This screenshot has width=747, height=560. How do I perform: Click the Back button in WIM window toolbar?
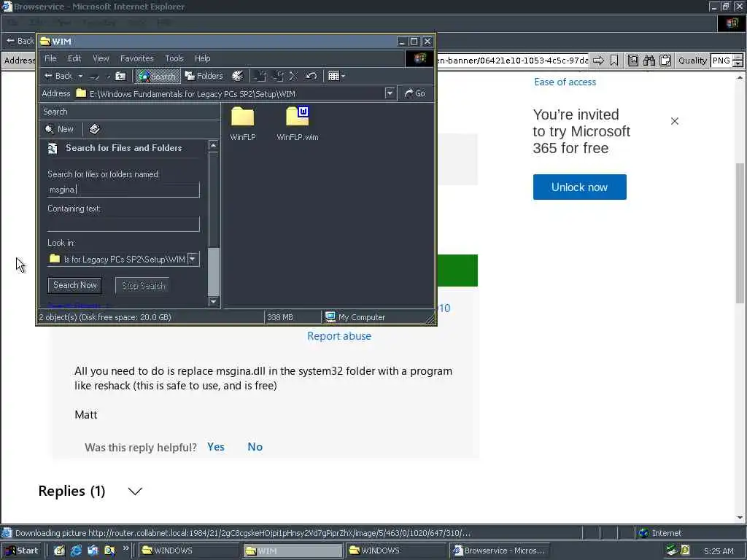[58, 76]
